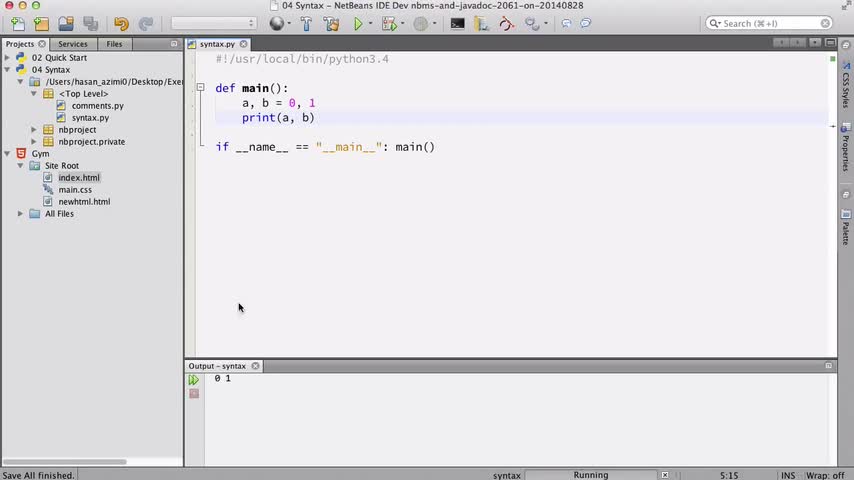Open the Profile Project dropdown arrow
This screenshot has width=854, height=480.
(434, 23)
